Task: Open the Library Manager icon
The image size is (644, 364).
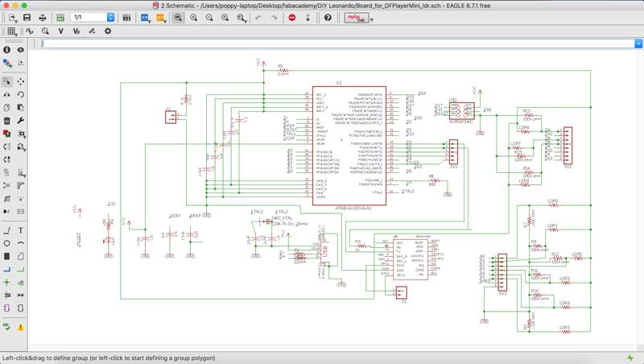Action: [x=127, y=18]
